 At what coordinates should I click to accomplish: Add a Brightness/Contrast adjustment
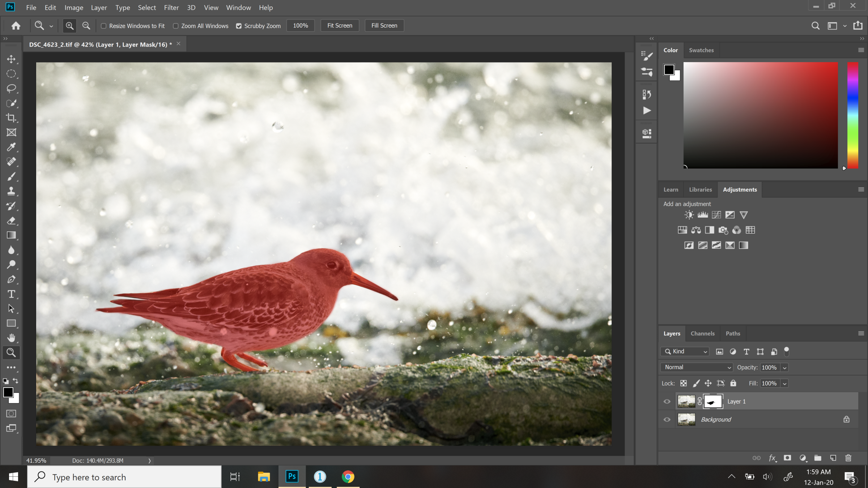(x=689, y=215)
